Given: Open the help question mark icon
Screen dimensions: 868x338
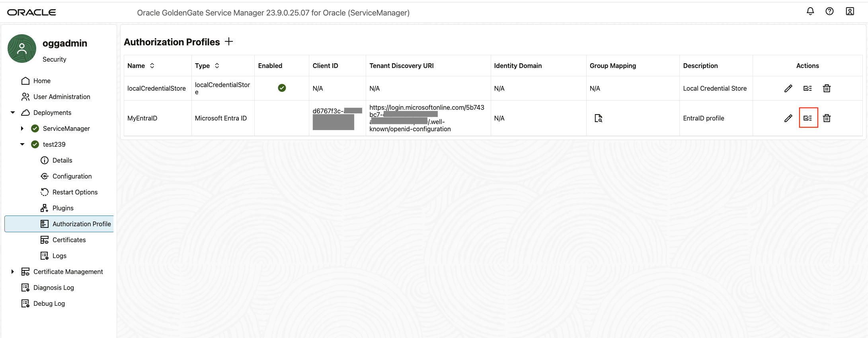Looking at the screenshot, I should click(x=829, y=12).
